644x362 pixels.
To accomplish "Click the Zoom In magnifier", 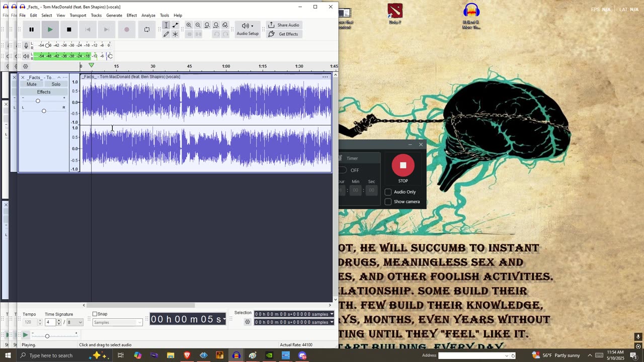I will [x=189, y=25].
